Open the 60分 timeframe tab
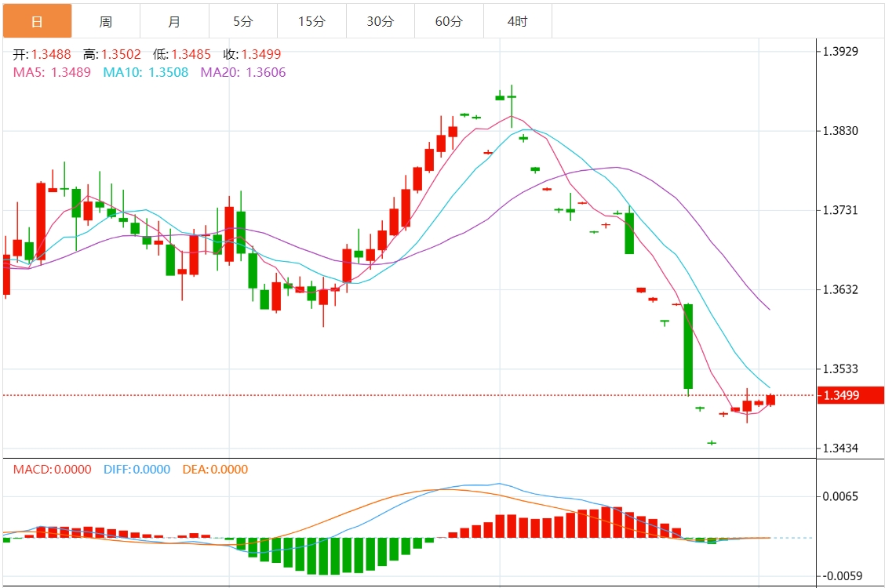This screenshot has width=896, height=588. [x=449, y=21]
